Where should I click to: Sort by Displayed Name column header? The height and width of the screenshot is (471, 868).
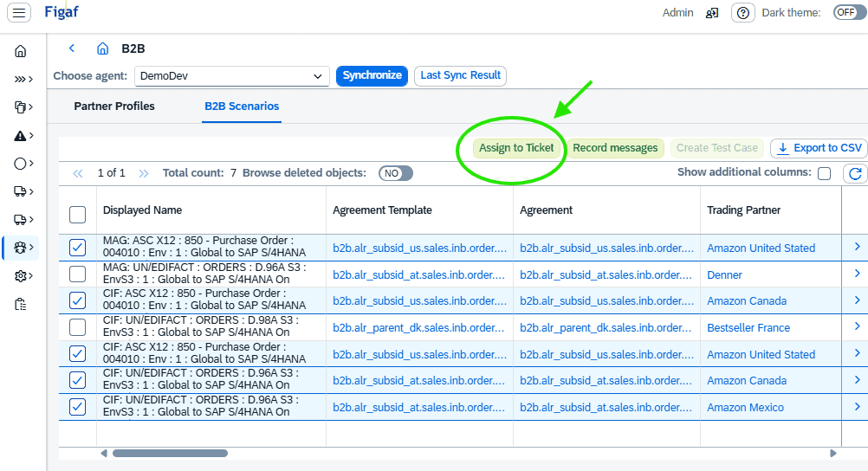pos(142,210)
